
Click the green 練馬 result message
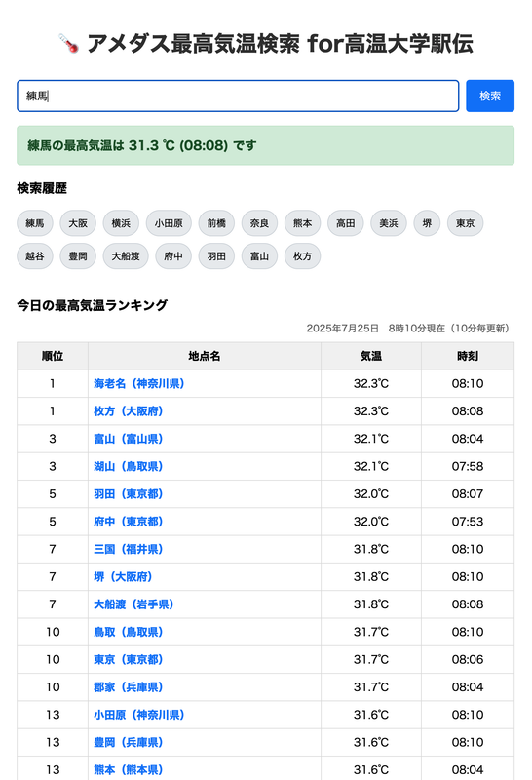coord(265,145)
